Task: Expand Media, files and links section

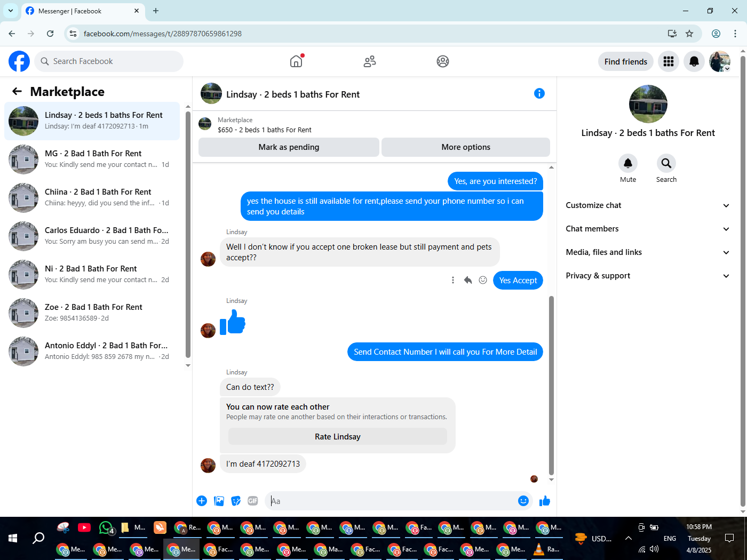Action: 648,252
